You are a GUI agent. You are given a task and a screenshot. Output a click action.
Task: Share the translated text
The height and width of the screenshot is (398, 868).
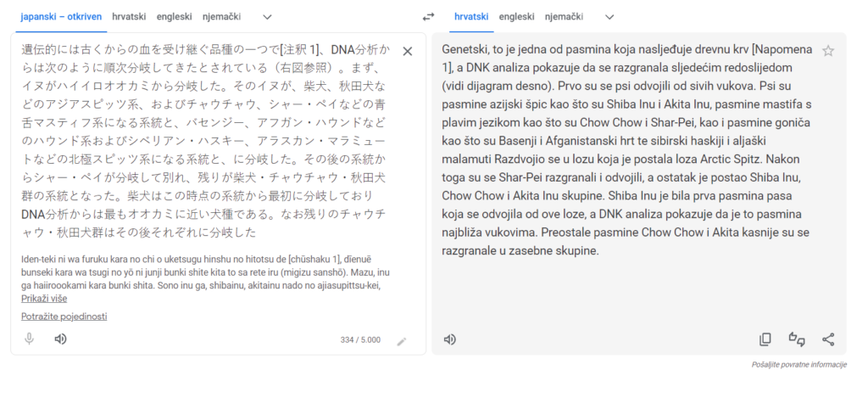(828, 339)
